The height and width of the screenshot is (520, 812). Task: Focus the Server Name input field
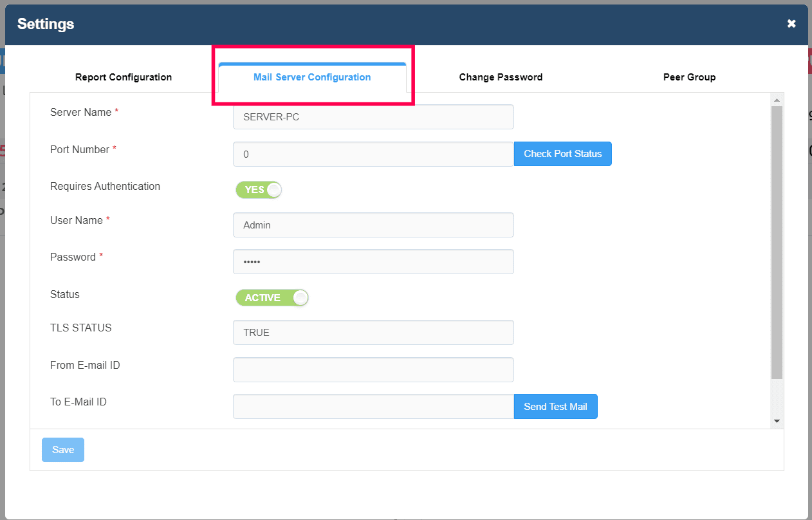(x=373, y=117)
